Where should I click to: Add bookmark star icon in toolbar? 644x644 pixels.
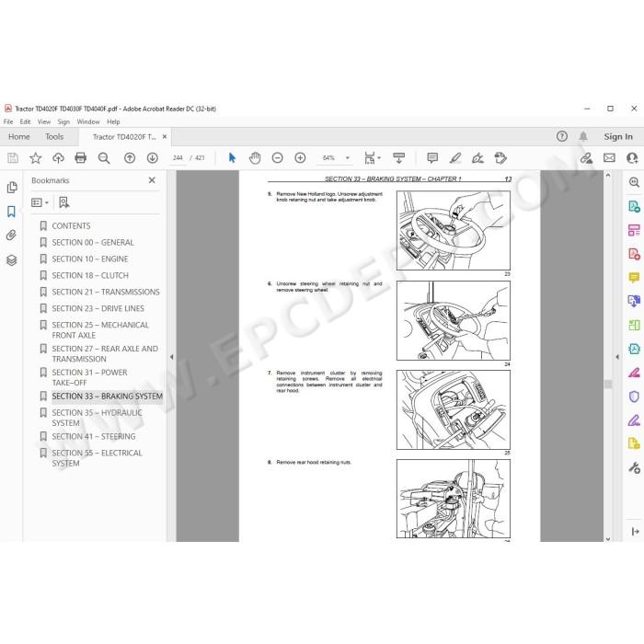[36, 157]
